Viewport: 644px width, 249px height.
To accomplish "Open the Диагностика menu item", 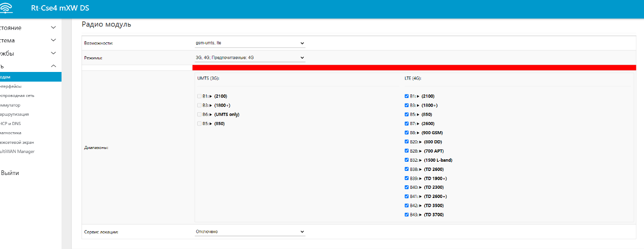I will pos(11,133).
